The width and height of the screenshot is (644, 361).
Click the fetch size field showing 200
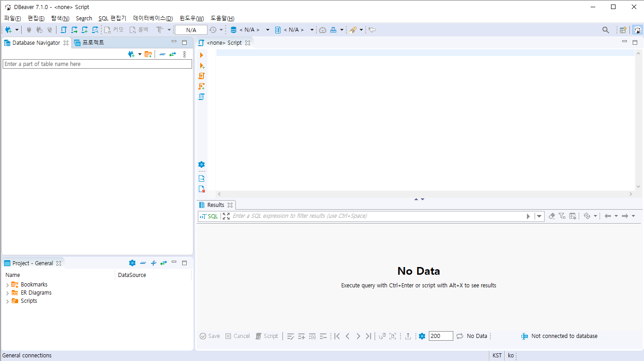441,336
